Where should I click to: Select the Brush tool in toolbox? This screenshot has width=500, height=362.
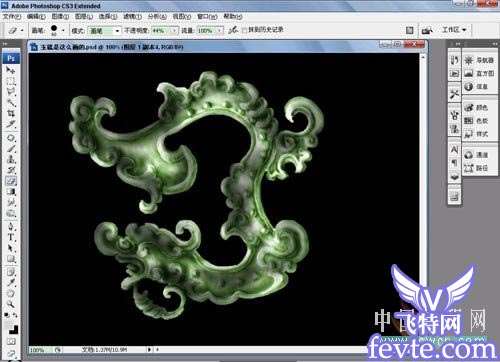[x=11, y=149]
